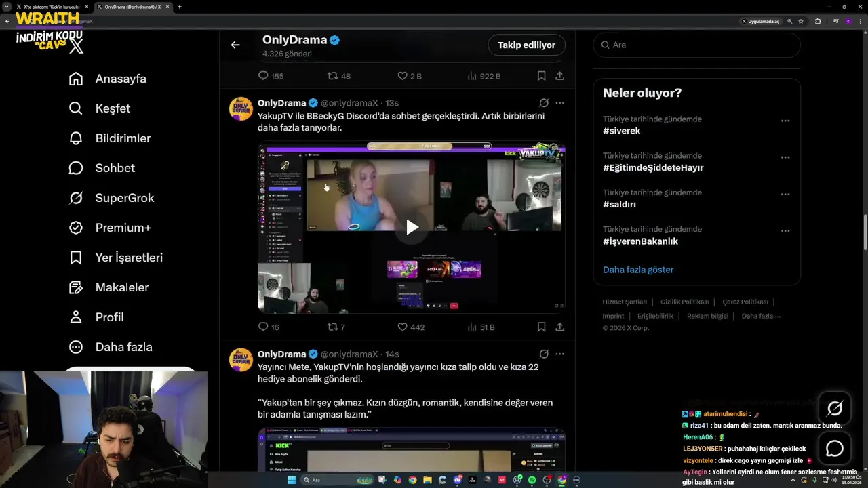Click the Bildirimler bell icon
Screen dimensions: 868x488
[76, 138]
